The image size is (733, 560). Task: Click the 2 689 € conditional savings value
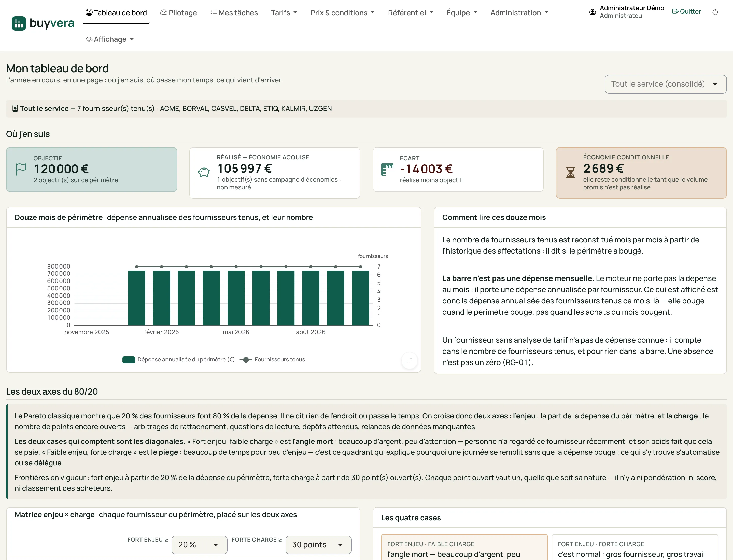(x=603, y=168)
